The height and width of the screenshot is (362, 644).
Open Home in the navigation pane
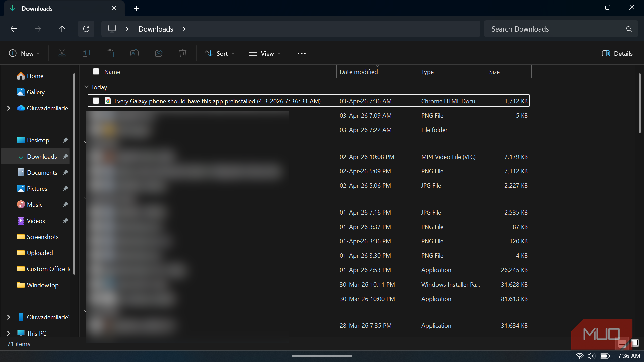pos(35,76)
